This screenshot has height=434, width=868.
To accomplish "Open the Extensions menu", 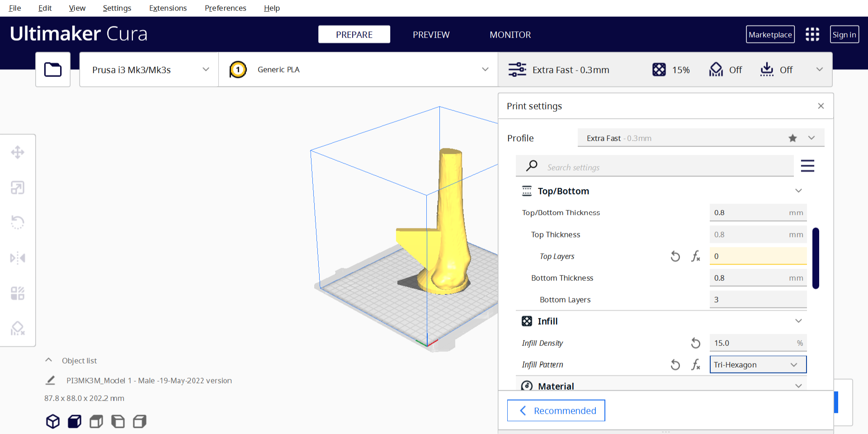I will pos(168,8).
